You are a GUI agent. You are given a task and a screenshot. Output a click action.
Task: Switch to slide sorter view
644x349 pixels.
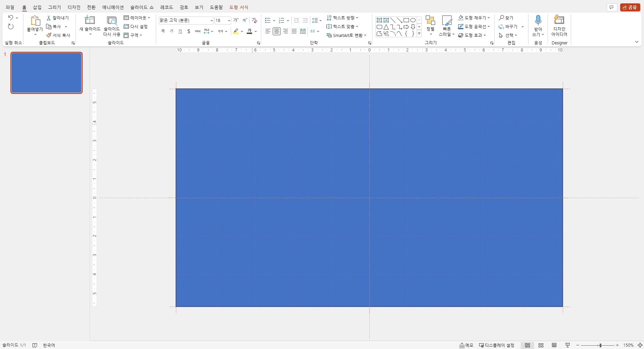click(541, 345)
